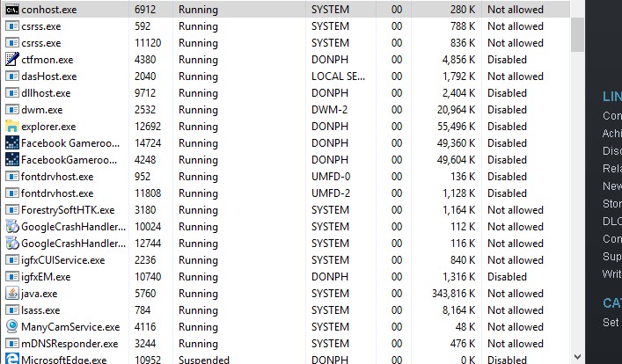Click the Facebook Gameroom icon for PID 14724

(x=12, y=142)
